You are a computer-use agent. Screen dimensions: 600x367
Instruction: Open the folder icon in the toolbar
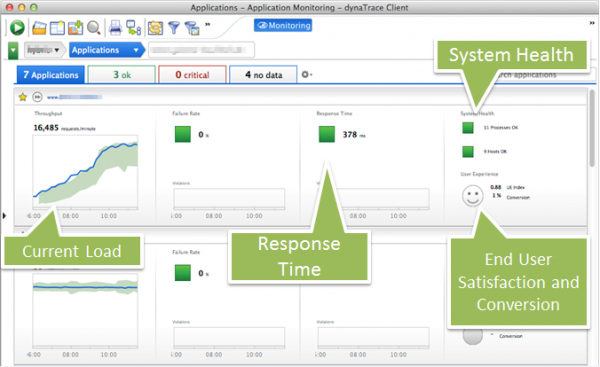(x=39, y=28)
